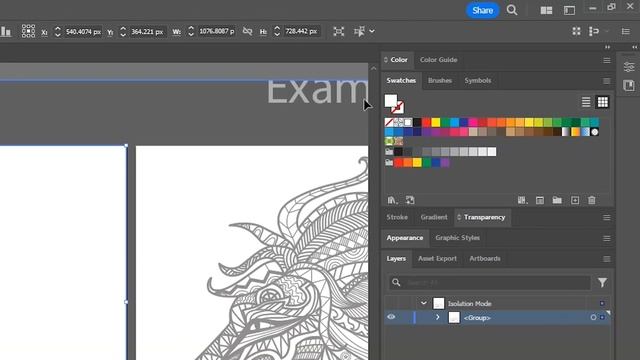Select the yellow swatch in first row

click(436, 122)
